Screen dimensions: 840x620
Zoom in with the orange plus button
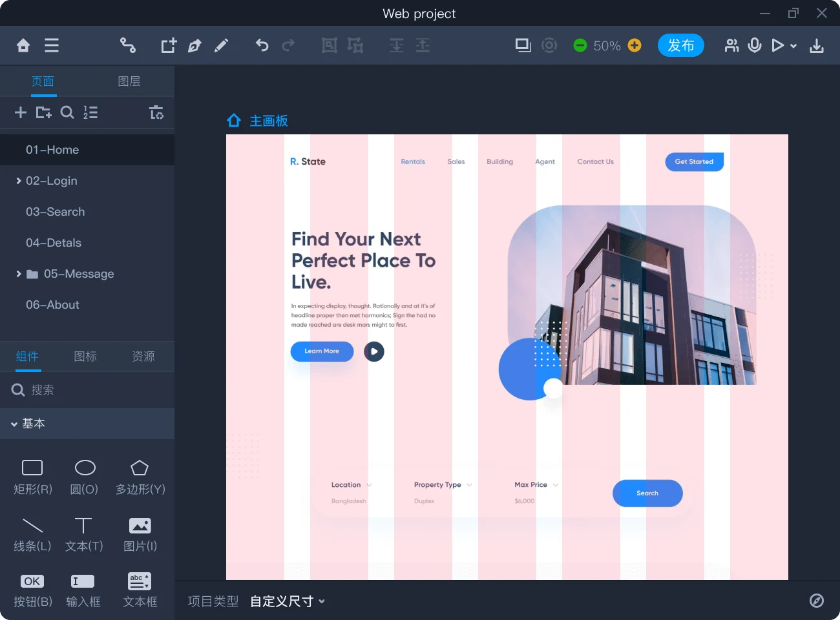tap(635, 45)
